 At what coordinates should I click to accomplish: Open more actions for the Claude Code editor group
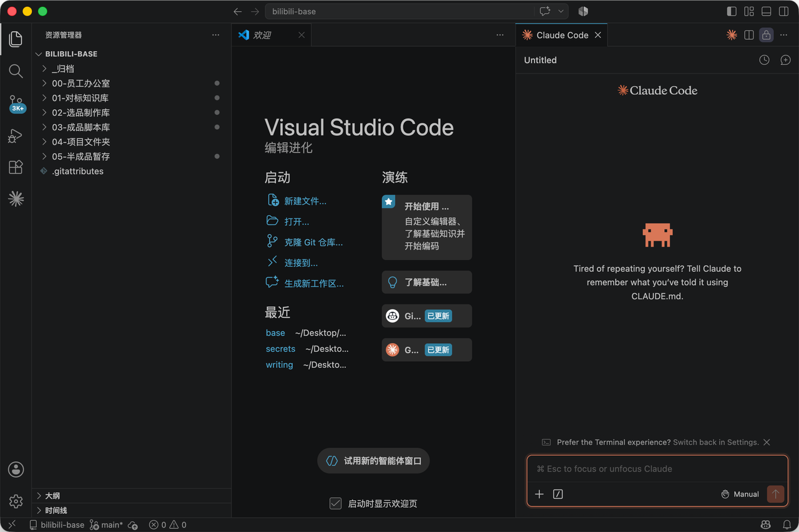784,35
